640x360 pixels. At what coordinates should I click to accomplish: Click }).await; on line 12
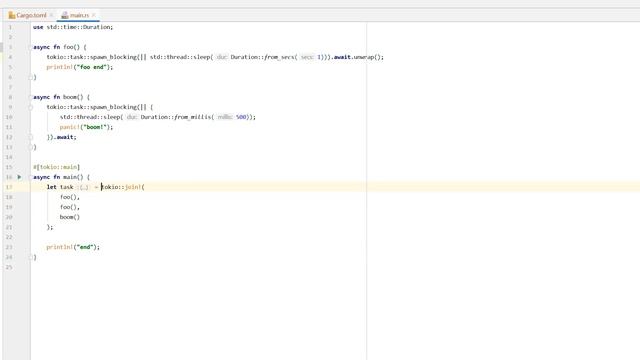pos(62,137)
